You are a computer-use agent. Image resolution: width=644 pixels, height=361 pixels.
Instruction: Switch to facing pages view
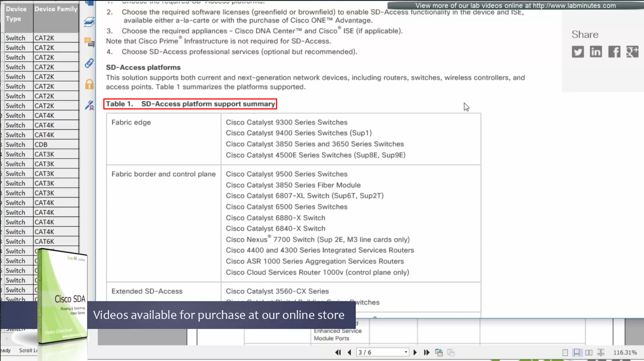coord(589,352)
